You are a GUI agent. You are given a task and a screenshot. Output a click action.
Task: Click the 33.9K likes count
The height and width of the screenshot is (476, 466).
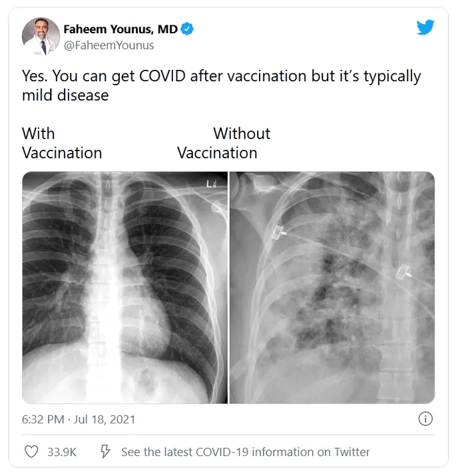(62, 452)
